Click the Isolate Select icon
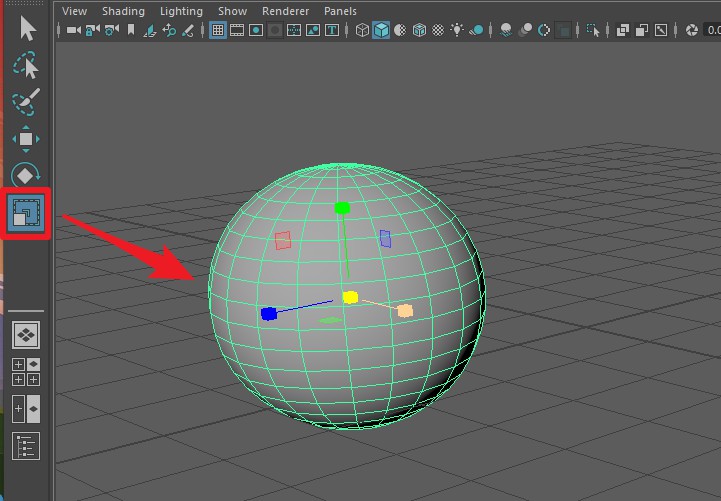Image resolution: width=721 pixels, height=501 pixels. point(593,30)
